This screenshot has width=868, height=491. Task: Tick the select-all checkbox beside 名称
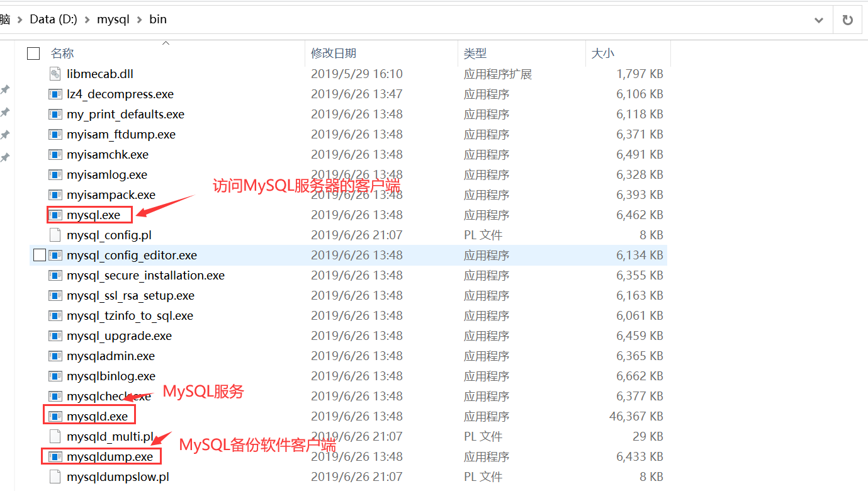pyautogui.click(x=33, y=54)
